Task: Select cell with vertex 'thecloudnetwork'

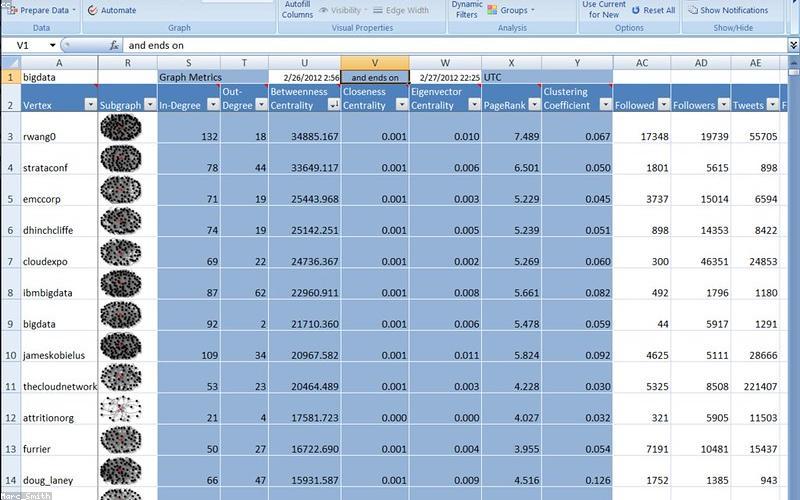Action: click(59, 378)
